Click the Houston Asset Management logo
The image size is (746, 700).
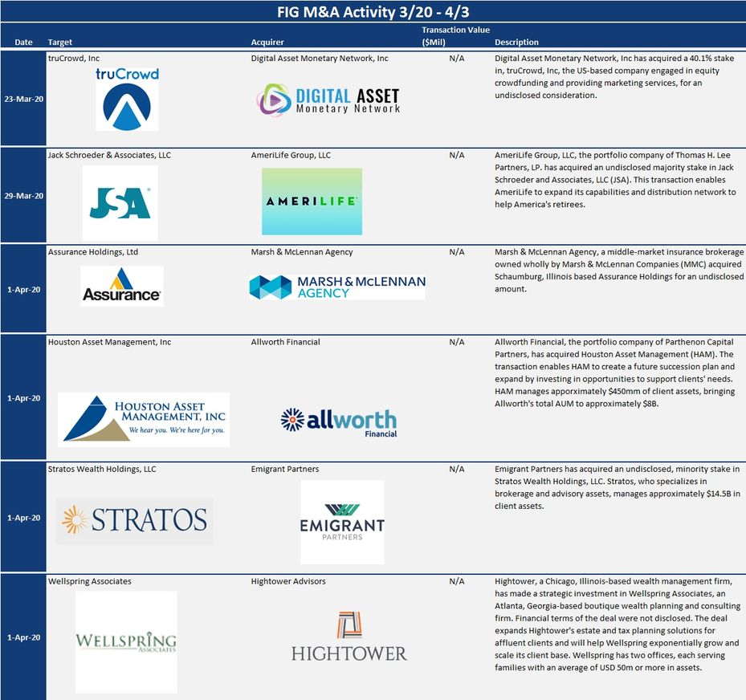coord(144,419)
